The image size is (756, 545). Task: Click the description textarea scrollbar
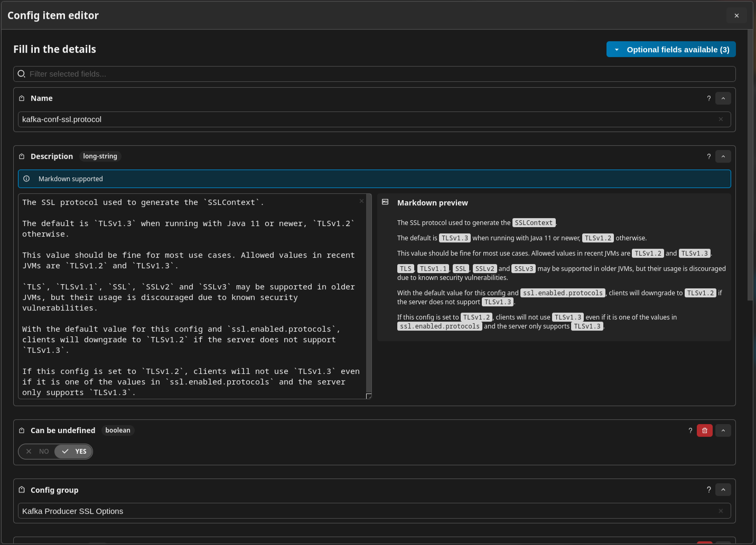pyautogui.click(x=369, y=293)
